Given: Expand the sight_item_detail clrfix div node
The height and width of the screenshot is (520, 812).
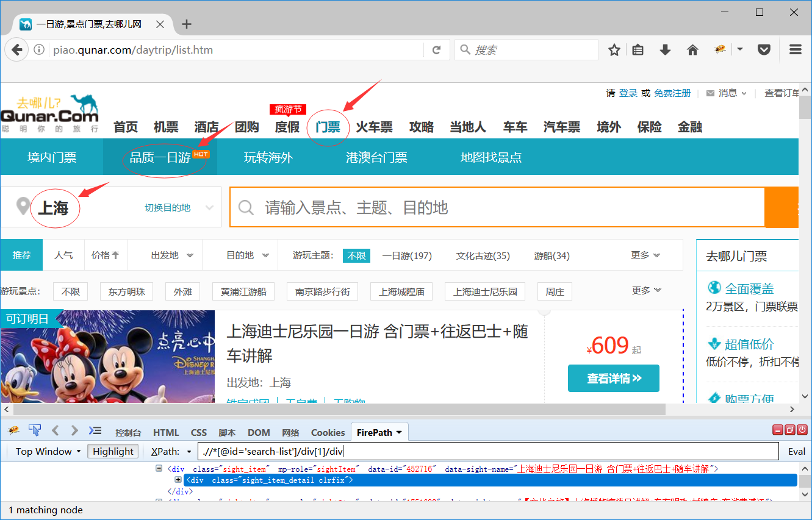Looking at the screenshot, I should point(178,480).
